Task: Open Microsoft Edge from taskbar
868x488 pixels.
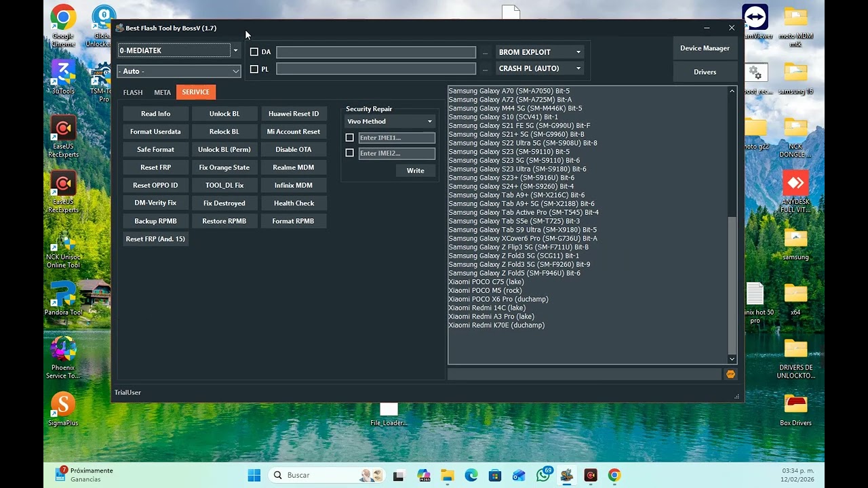Action: 471,475
